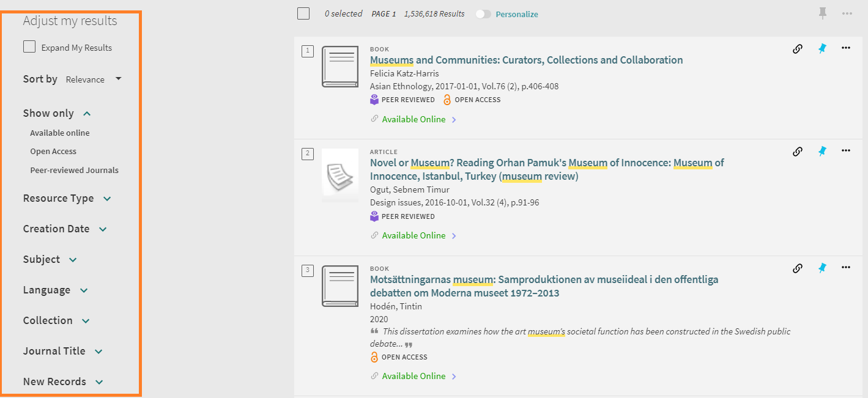Image resolution: width=868 pixels, height=398 pixels.
Task: Open Museums and Communities title link
Action: pos(526,60)
